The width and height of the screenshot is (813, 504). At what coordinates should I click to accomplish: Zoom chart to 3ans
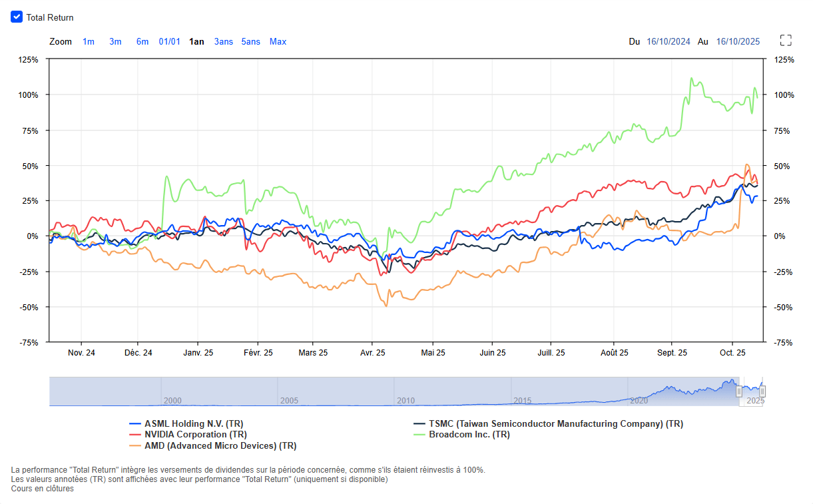click(224, 42)
